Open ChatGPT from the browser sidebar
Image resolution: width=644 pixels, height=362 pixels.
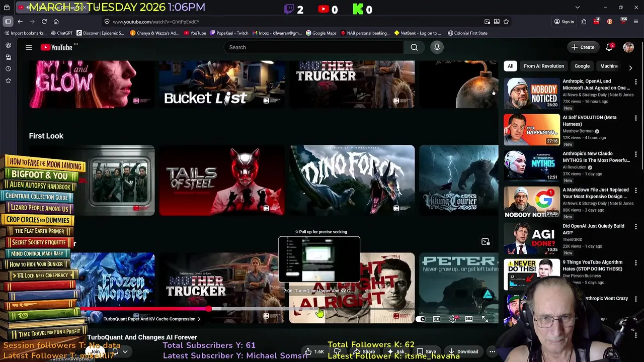(8, 45)
